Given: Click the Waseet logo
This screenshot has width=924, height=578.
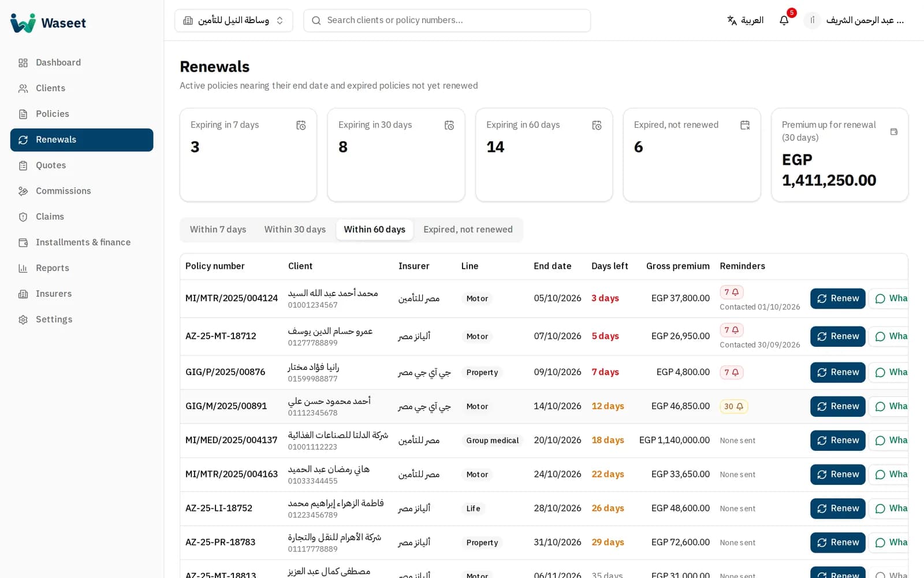Looking at the screenshot, I should coord(49,23).
